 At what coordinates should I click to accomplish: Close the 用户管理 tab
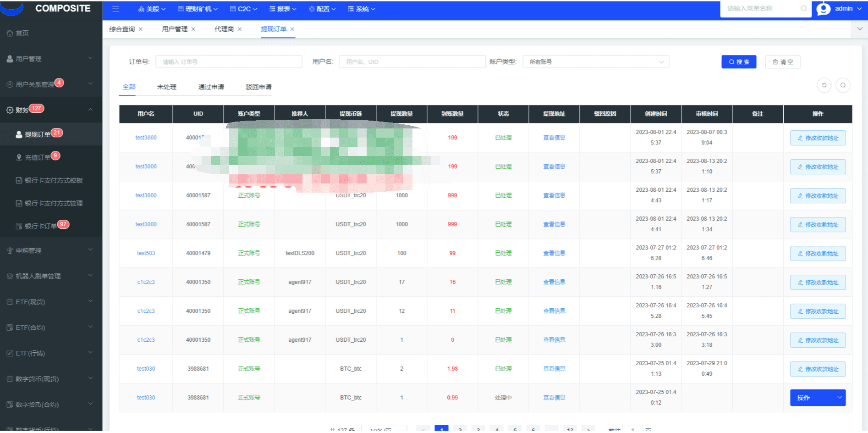193,29
